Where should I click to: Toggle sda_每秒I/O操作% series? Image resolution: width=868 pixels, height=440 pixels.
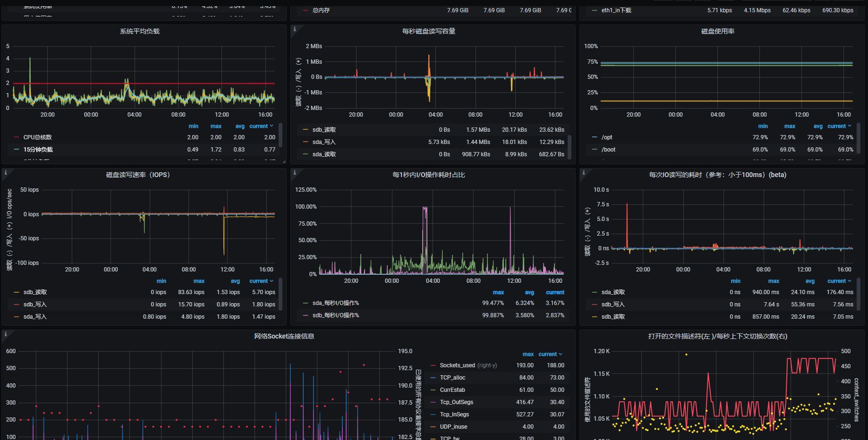(336, 303)
